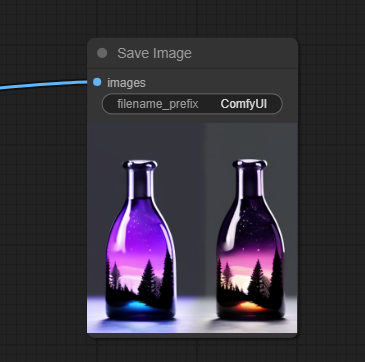365x362 pixels.
Task: Click the orange glow at right bottle base
Action: click(x=251, y=306)
